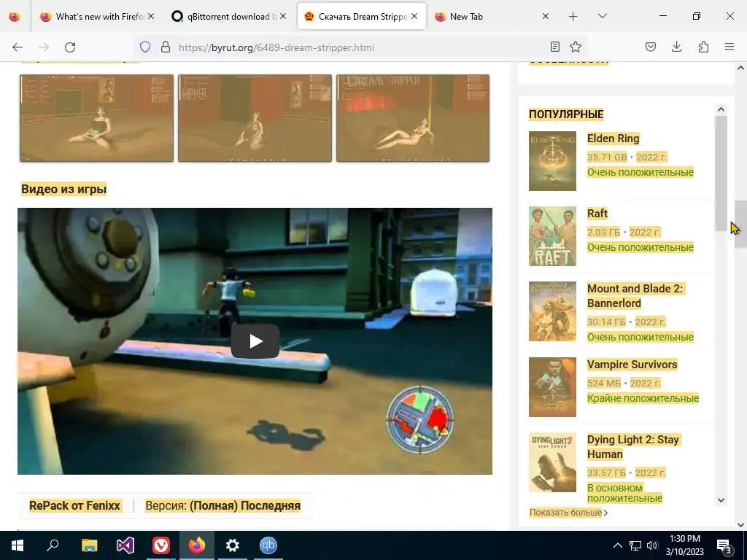List all tabs dropdown arrow
The width and height of the screenshot is (747, 560).
602,16
